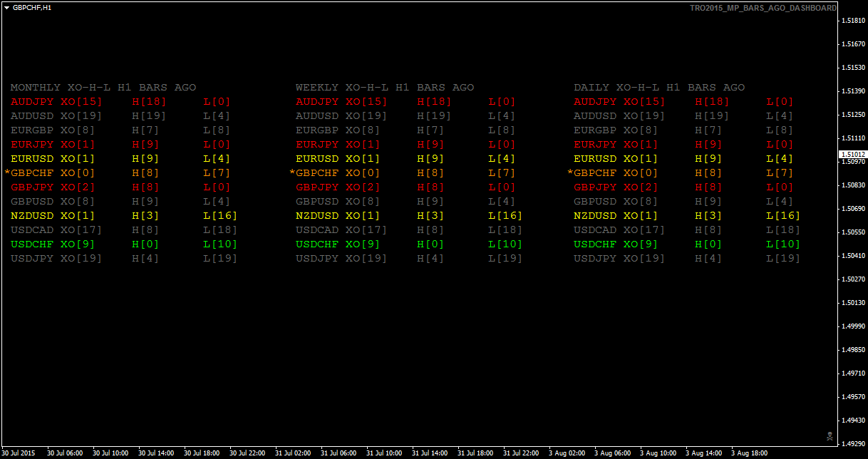Click the 1.49290 price axis label
This screenshot has width=868, height=459.
click(x=853, y=443)
